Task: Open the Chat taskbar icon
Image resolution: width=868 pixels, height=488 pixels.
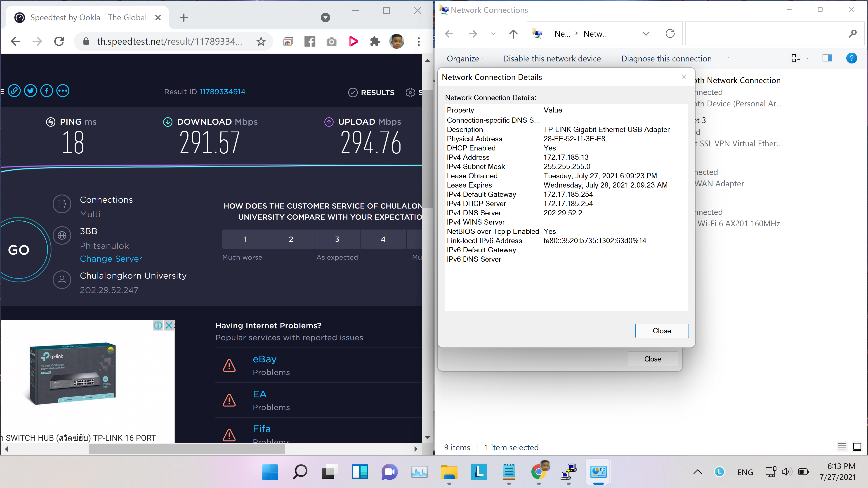Action: point(389,472)
